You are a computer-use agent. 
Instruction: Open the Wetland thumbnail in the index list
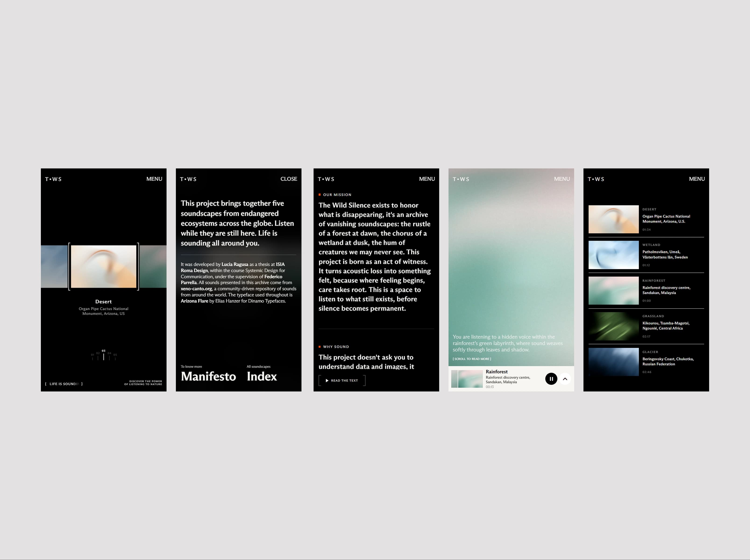(613, 255)
